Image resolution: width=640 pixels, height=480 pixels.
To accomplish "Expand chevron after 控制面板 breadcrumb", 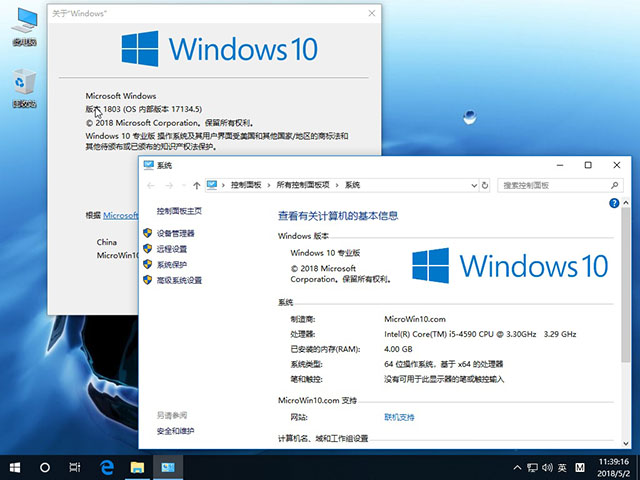I will (x=269, y=185).
